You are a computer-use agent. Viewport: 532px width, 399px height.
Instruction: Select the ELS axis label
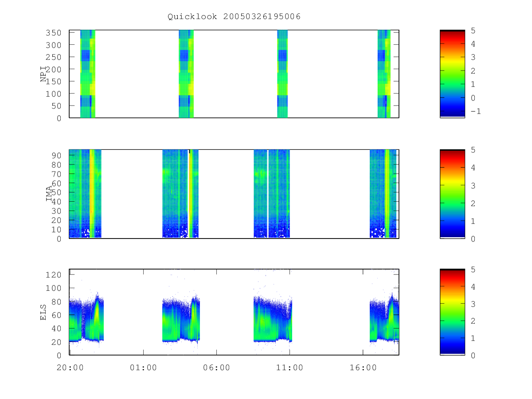(x=43, y=312)
